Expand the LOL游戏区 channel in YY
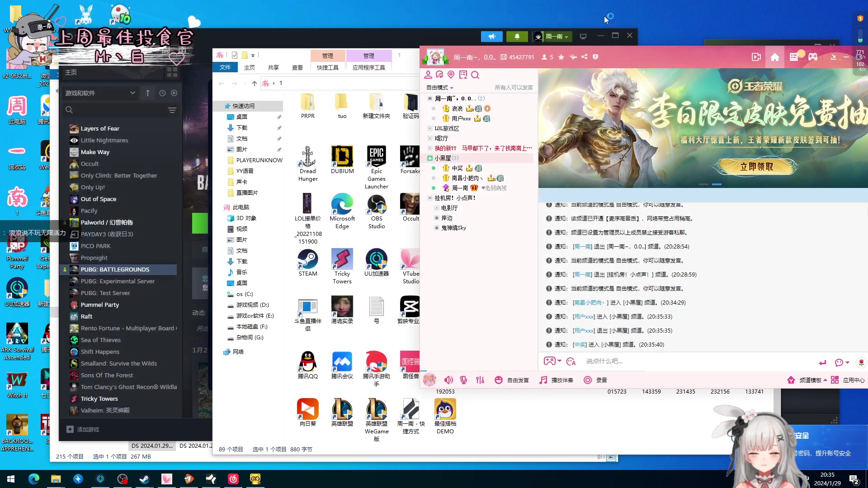Viewport: 868px width, 488px height. [x=430, y=128]
